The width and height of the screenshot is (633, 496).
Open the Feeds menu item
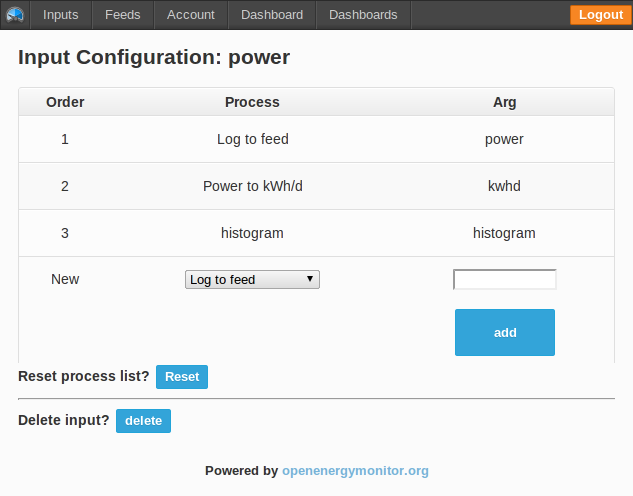coord(123,15)
